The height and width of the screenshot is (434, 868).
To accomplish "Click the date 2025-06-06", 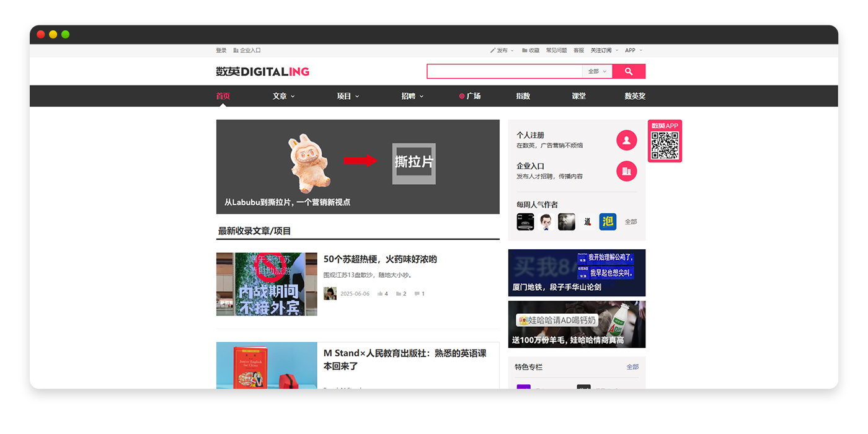I will (355, 294).
